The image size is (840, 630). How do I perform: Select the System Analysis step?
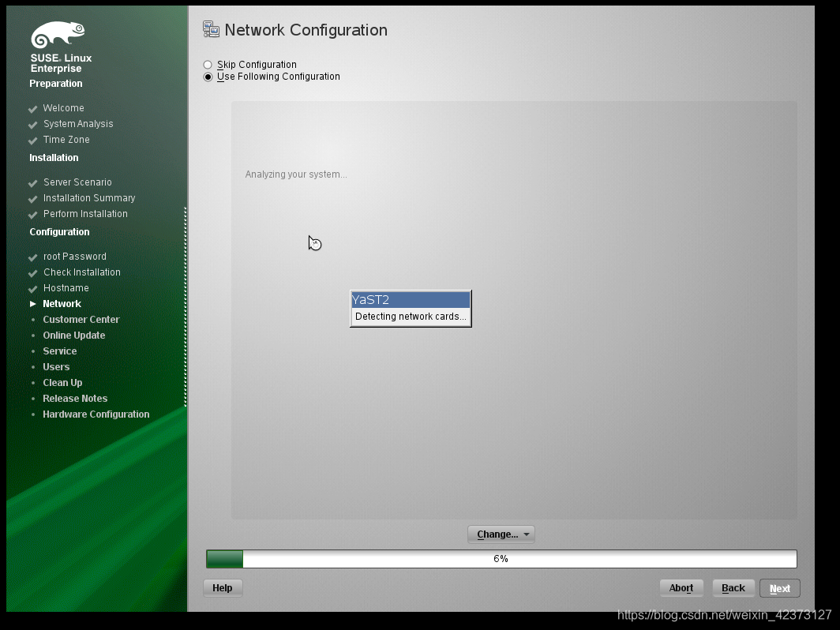(x=78, y=124)
